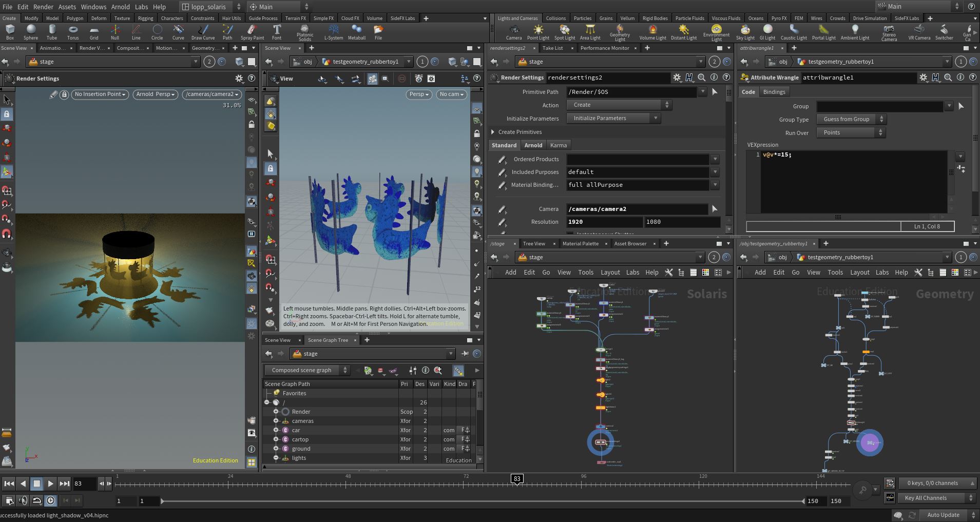This screenshot has height=522, width=980.
Task: Open the Action Create dropdown
Action: (x=619, y=105)
